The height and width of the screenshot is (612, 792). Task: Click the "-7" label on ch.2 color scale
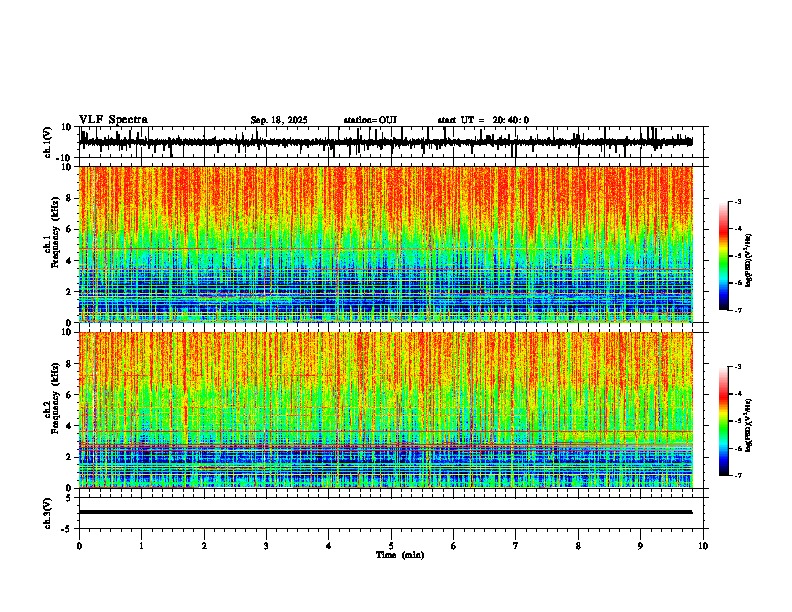tap(738, 475)
